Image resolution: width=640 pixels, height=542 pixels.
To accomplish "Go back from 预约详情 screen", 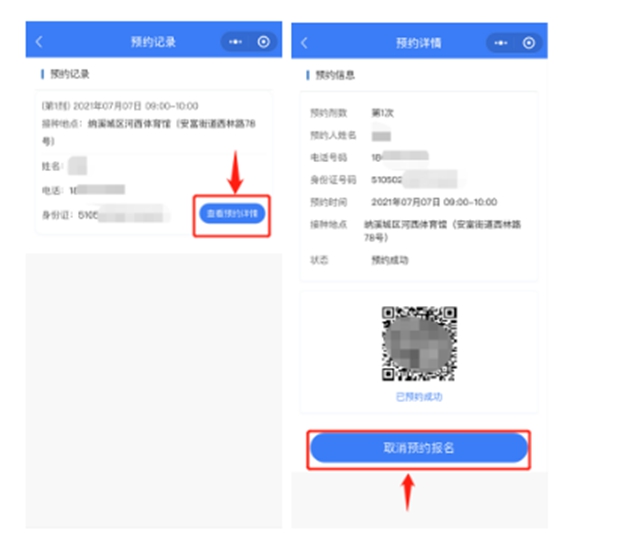I will [x=304, y=43].
